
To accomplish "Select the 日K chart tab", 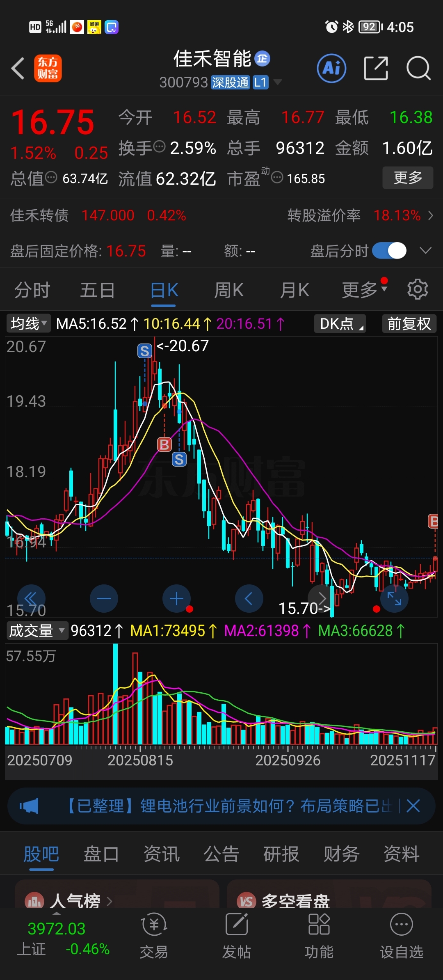I will click(164, 290).
